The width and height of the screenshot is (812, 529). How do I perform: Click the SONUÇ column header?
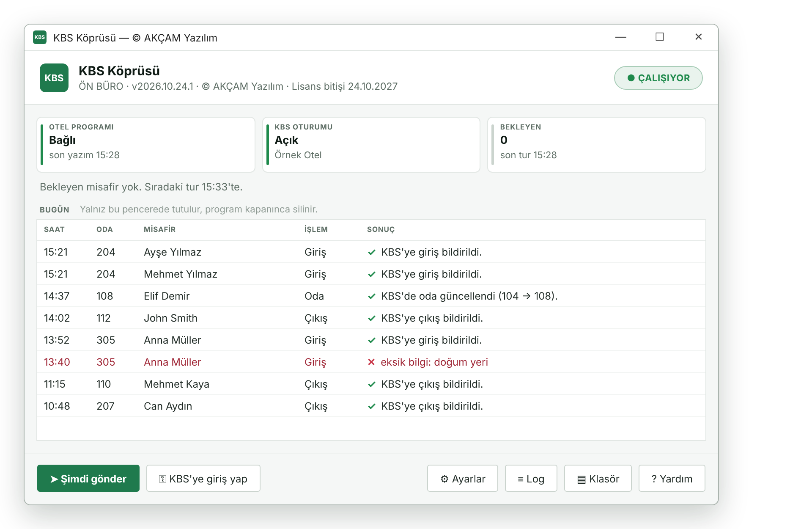381,229
